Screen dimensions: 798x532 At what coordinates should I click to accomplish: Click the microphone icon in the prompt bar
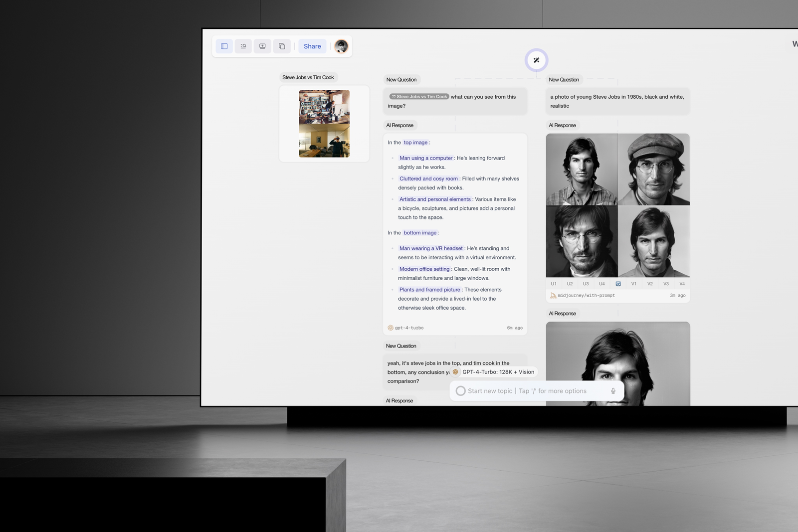click(x=613, y=391)
